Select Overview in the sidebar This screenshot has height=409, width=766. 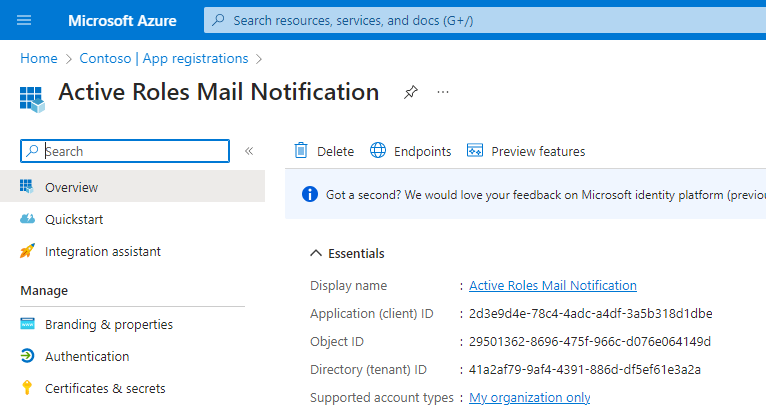[x=132, y=187]
